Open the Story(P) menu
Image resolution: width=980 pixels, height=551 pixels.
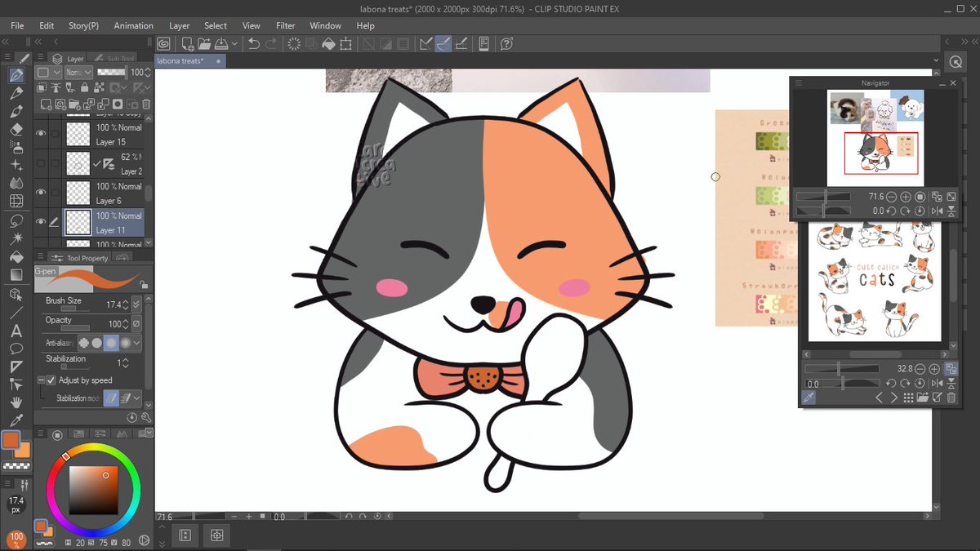[83, 25]
